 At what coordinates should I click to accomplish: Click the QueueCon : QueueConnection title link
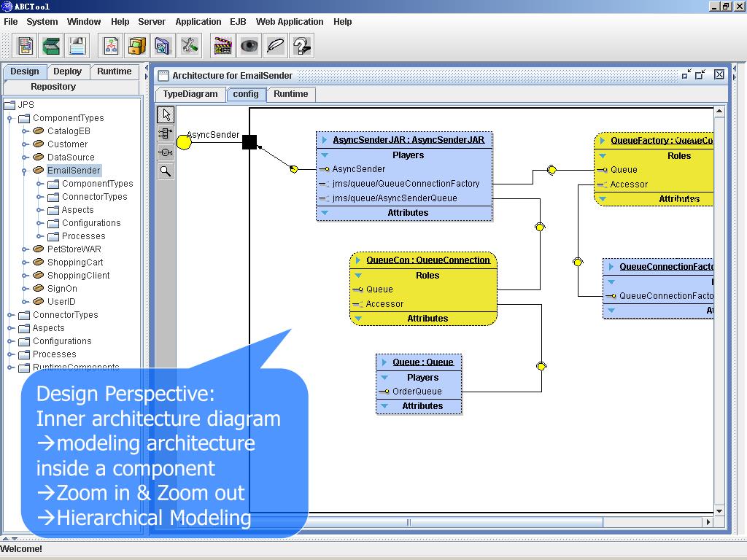(427, 260)
